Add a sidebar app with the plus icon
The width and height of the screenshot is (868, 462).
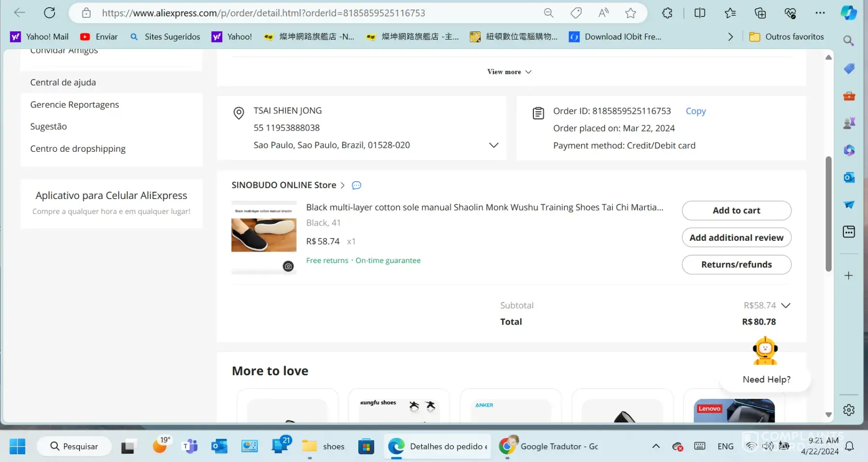849,276
